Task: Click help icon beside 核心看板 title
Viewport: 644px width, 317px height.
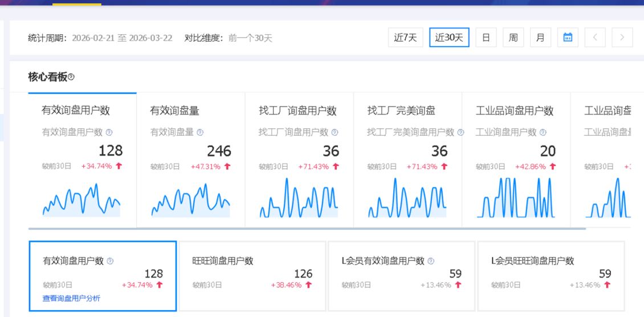Action: 71,77
